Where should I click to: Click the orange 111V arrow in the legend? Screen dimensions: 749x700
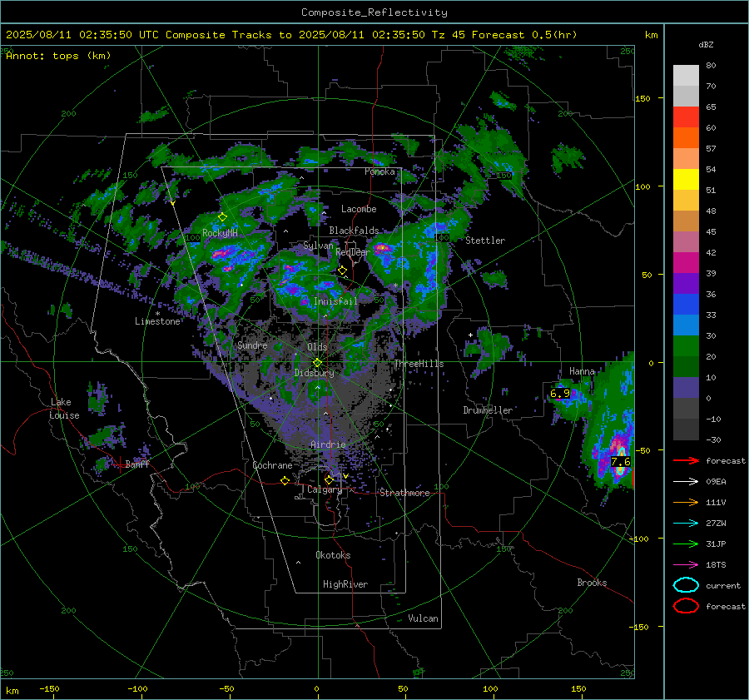[686, 502]
